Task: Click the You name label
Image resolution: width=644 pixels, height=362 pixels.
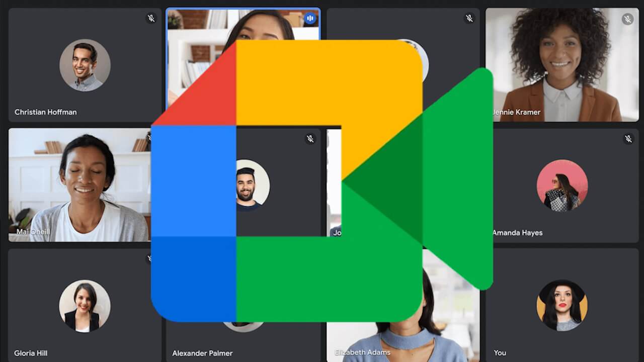Action: [x=500, y=352]
